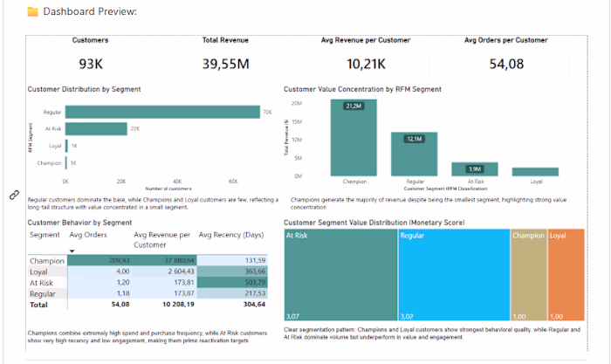The image size is (611, 364).
Task: Click the Regular column labeled 12,1M
Action: pyautogui.click(x=415, y=154)
